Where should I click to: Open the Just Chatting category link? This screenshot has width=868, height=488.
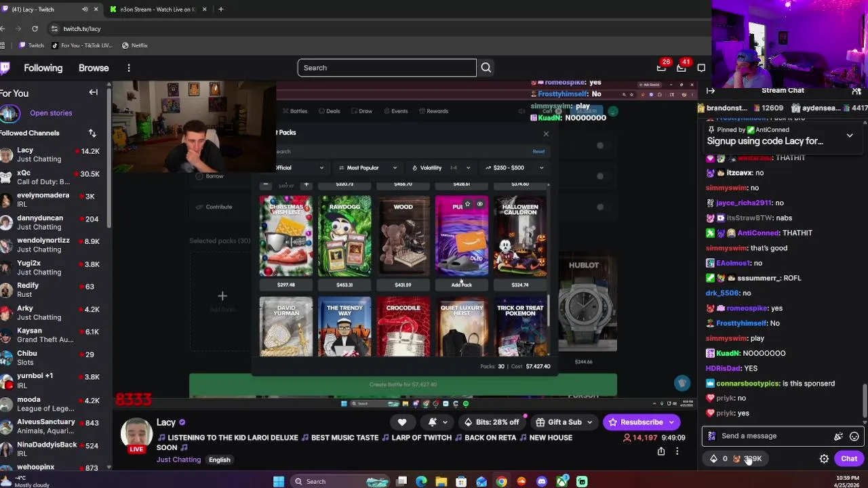click(x=178, y=460)
